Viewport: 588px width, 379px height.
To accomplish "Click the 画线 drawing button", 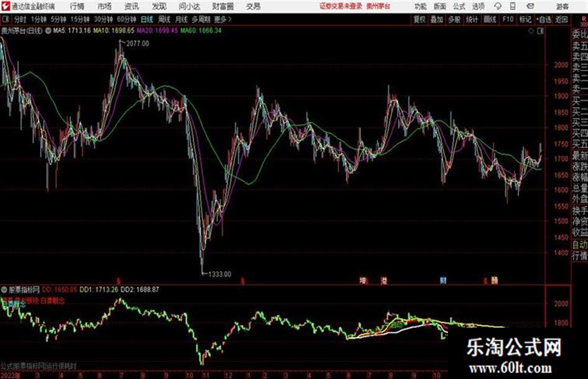I will 490,19.
